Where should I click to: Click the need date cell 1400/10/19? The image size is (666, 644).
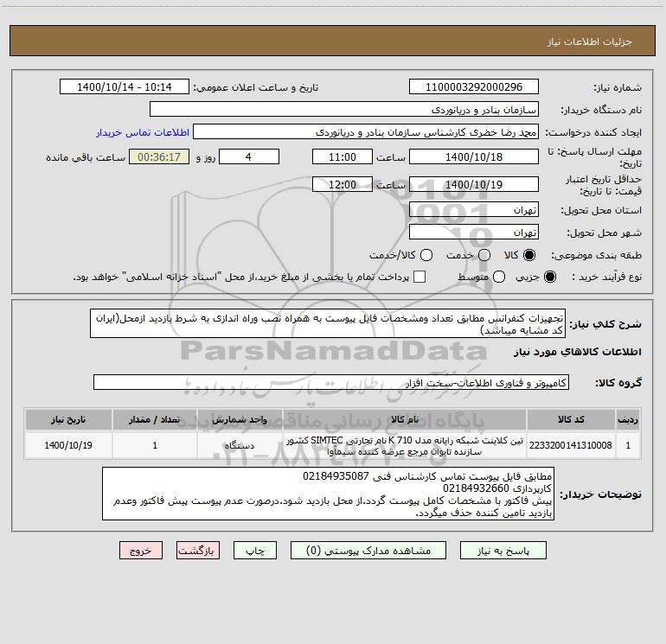pos(68,445)
